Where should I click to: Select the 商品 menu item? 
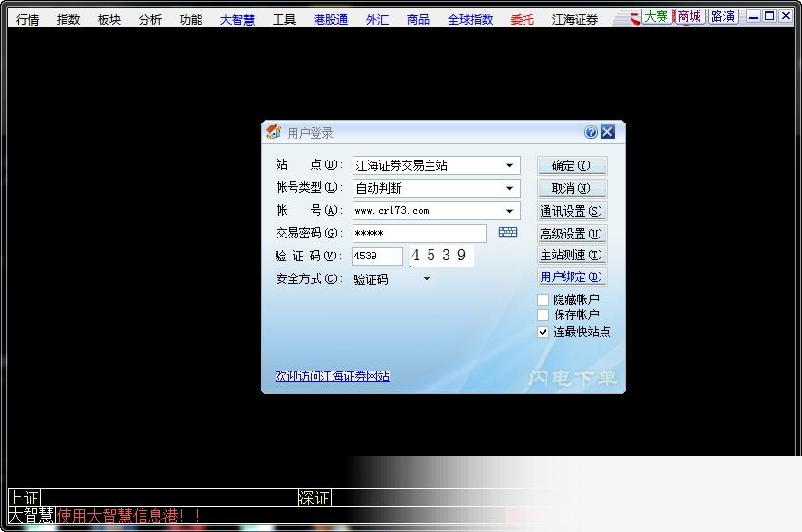418,19
